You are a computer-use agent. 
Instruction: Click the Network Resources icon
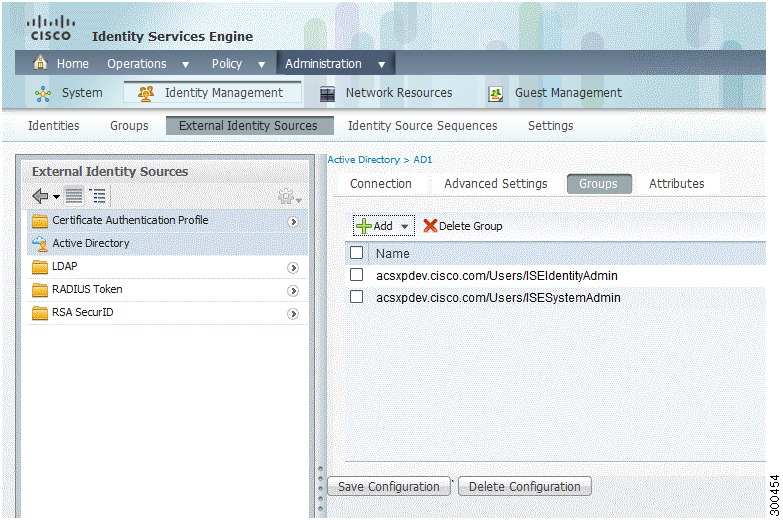click(328, 93)
